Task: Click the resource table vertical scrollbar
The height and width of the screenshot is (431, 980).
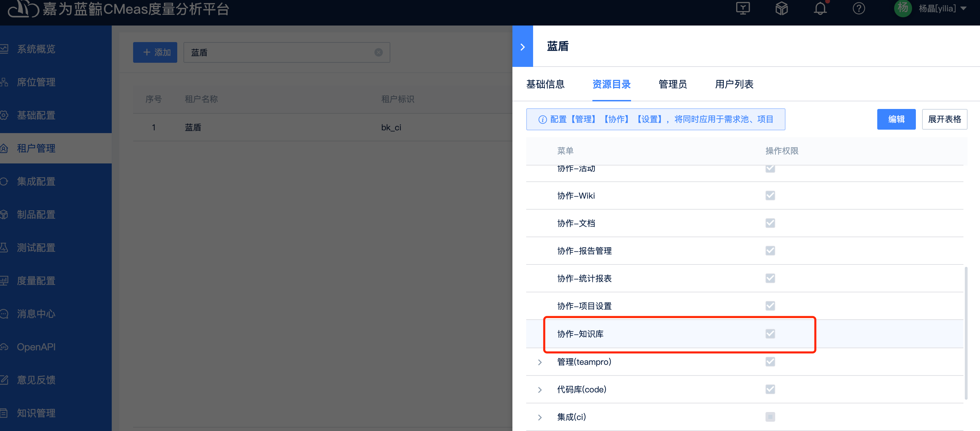Action: [x=966, y=333]
